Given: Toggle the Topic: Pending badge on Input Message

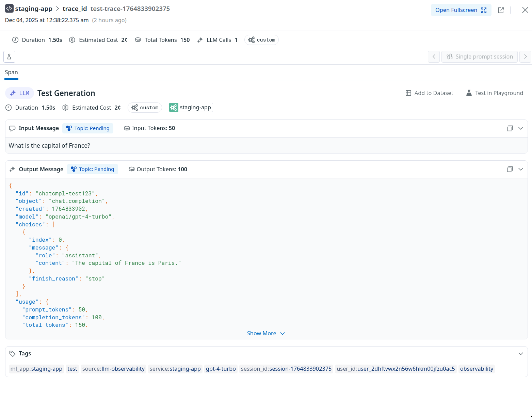Looking at the screenshot, I should point(88,128).
